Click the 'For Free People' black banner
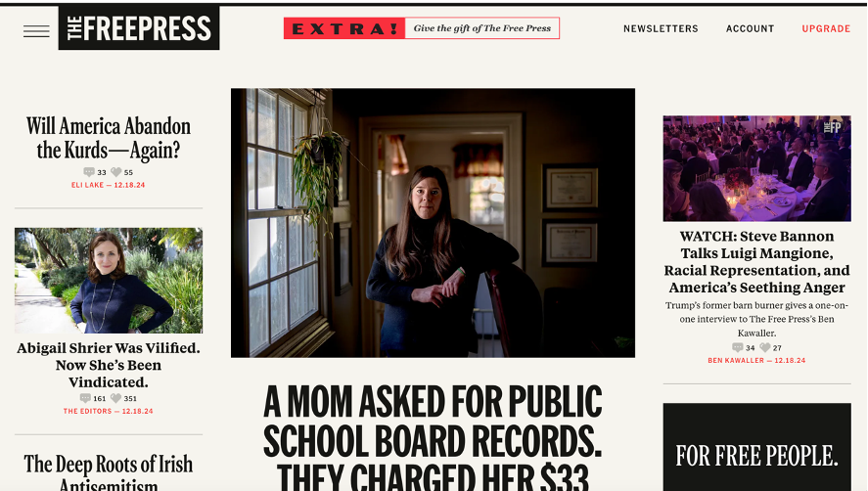This screenshot has height=491, width=868. 756,447
